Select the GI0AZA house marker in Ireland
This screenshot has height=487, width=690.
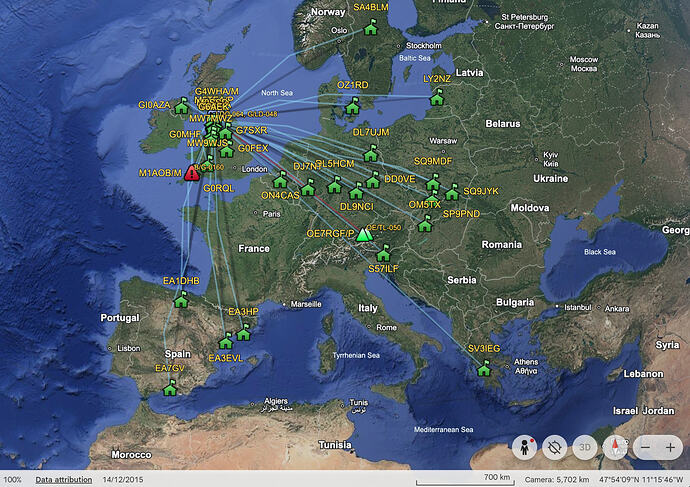point(182,106)
